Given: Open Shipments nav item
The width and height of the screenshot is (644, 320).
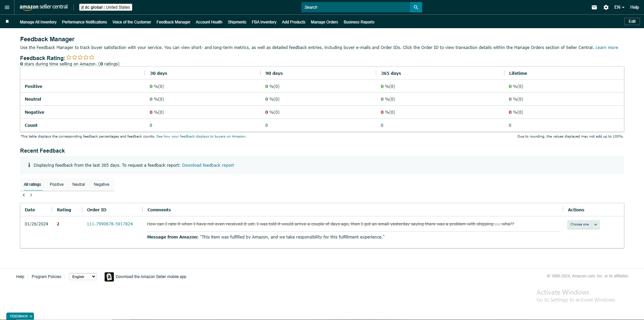Looking at the screenshot, I should [237, 22].
